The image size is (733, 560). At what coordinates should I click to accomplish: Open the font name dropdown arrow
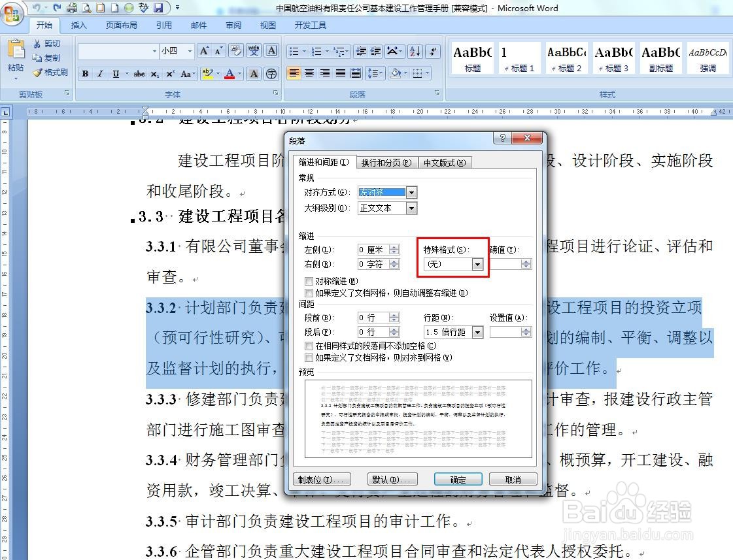(154, 51)
